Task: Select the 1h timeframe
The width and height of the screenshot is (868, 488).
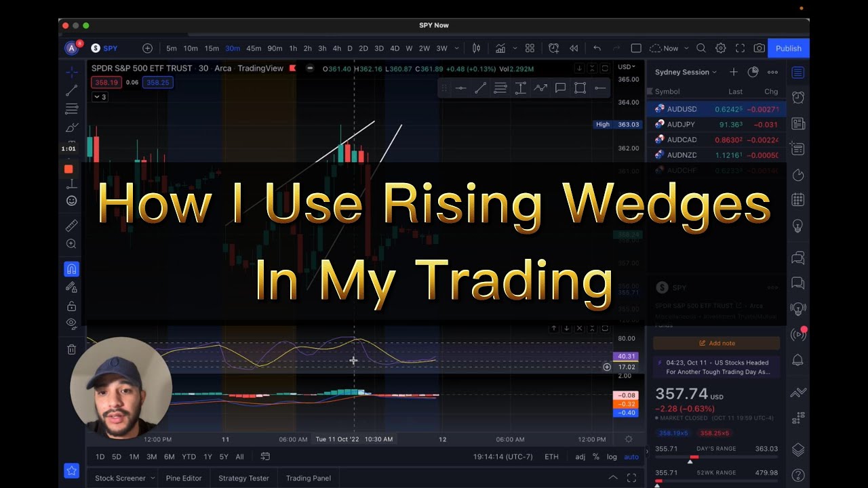Action: point(293,48)
